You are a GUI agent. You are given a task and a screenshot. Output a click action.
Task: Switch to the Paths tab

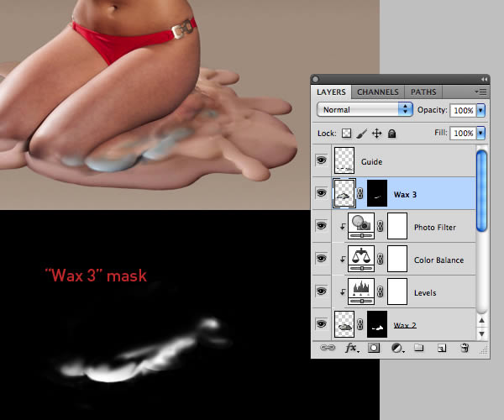423,92
